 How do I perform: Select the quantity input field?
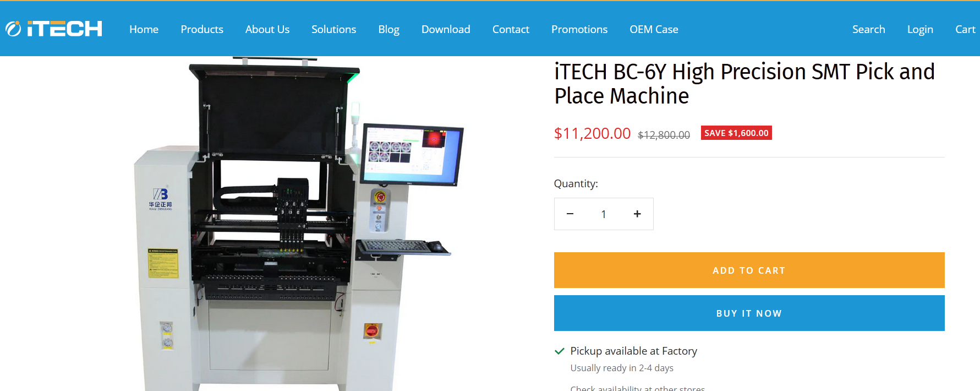tap(604, 214)
